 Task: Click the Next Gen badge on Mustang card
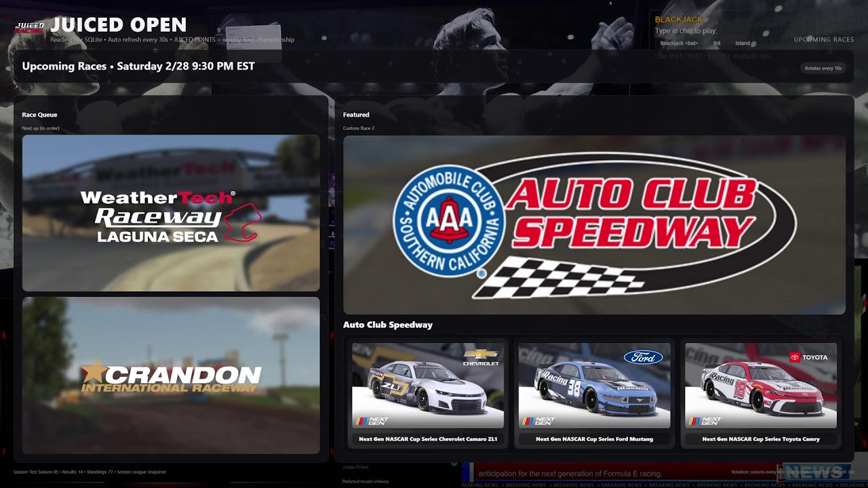coord(538,421)
